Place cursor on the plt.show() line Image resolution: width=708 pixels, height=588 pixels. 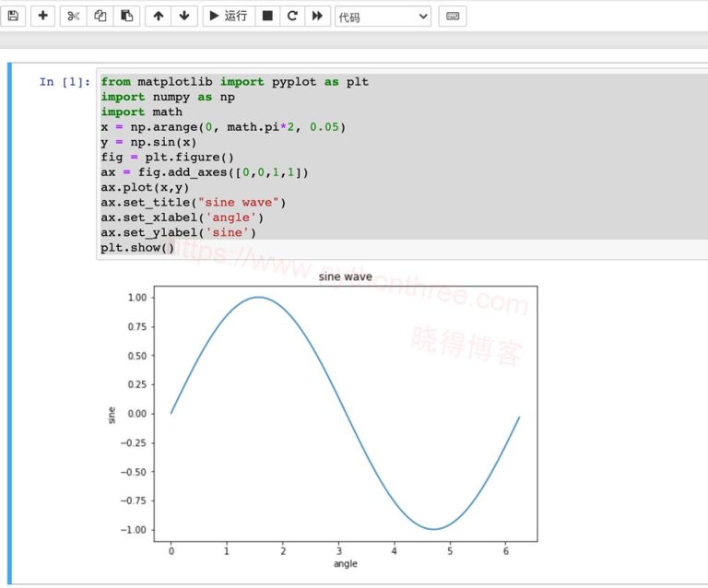[x=137, y=248]
